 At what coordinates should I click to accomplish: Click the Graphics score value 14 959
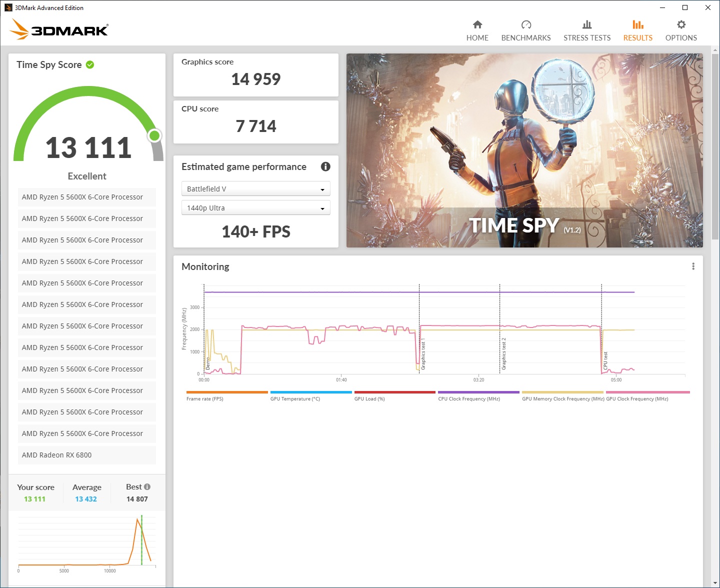point(256,79)
